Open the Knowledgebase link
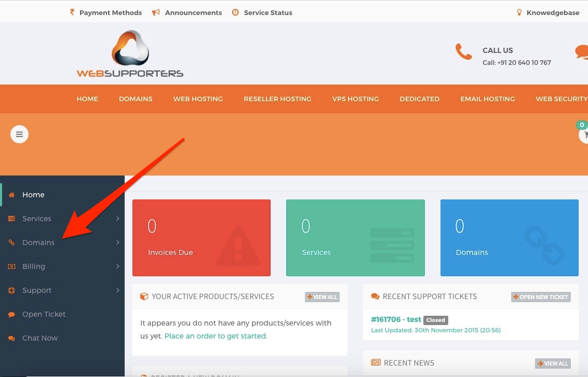Image resolution: width=588 pixels, height=377 pixels. [553, 13]
